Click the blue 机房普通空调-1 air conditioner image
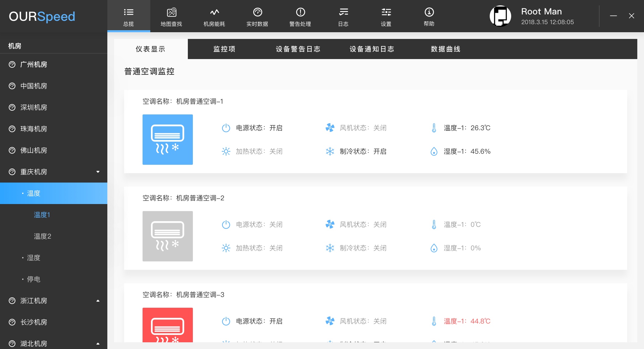The width and height of the screenshot is (644, 349). (x=168, y=140)
